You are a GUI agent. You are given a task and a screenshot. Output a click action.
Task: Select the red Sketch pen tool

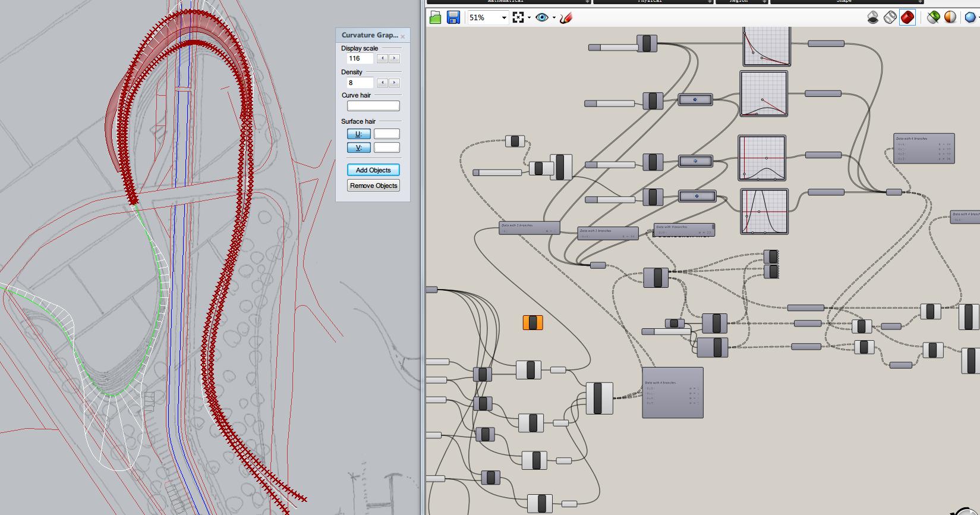(566, 18)
